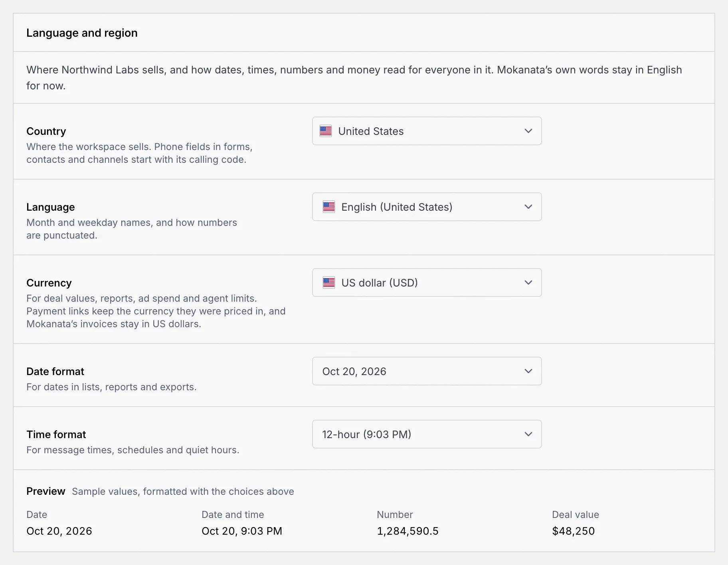
Task: Open the English (United States) language dropdown
Action: 427,207
